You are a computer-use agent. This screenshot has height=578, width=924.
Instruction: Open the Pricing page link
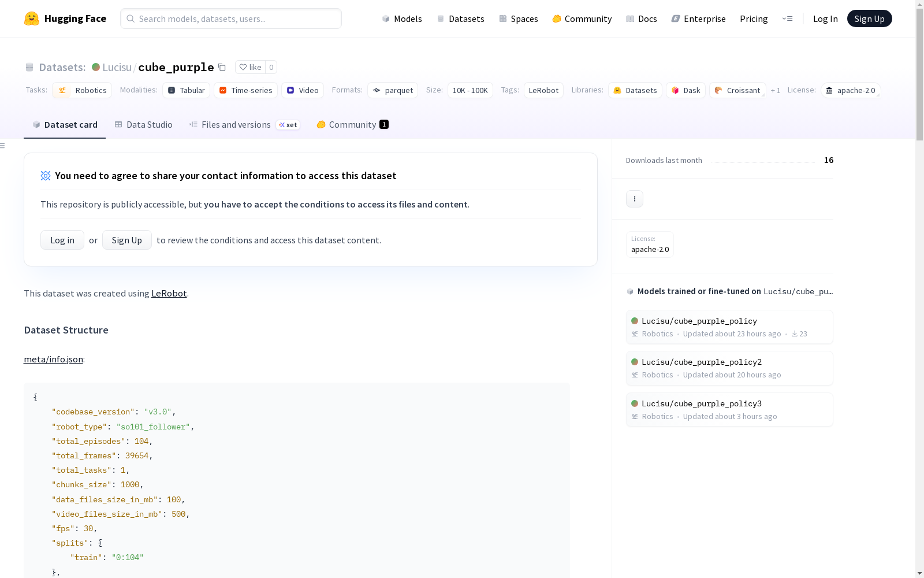point(754,18)
